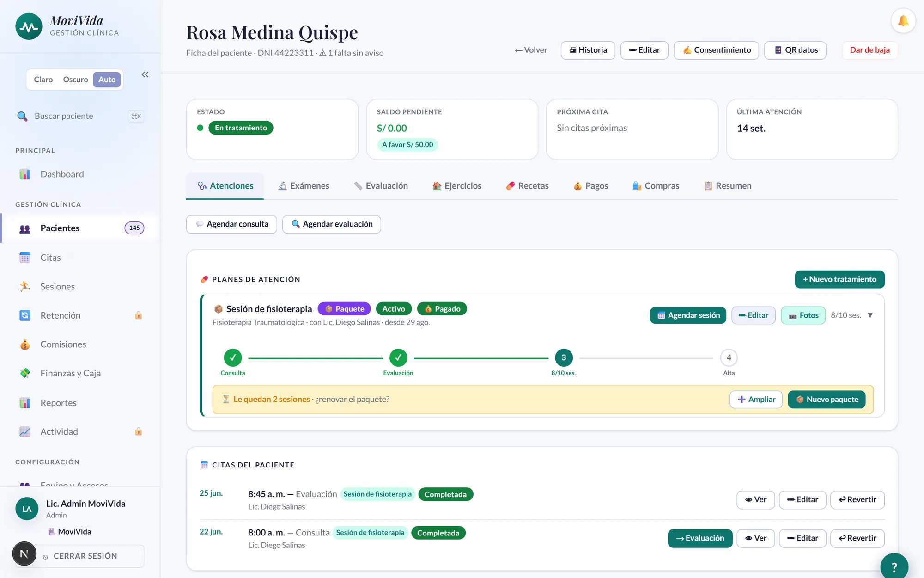
Task: Open the Compras tab
Action: click(656, 186)
